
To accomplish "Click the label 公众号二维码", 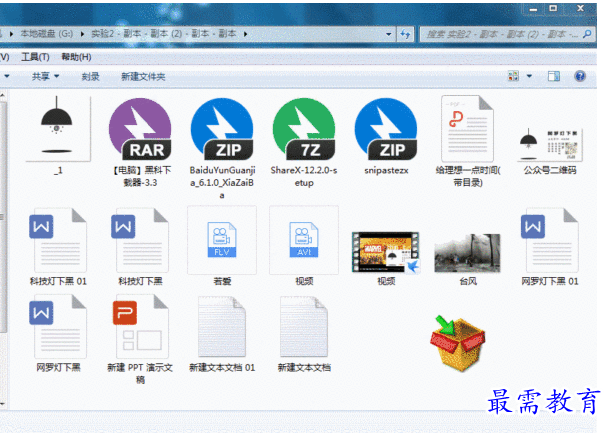I will [x=550, y=170].
